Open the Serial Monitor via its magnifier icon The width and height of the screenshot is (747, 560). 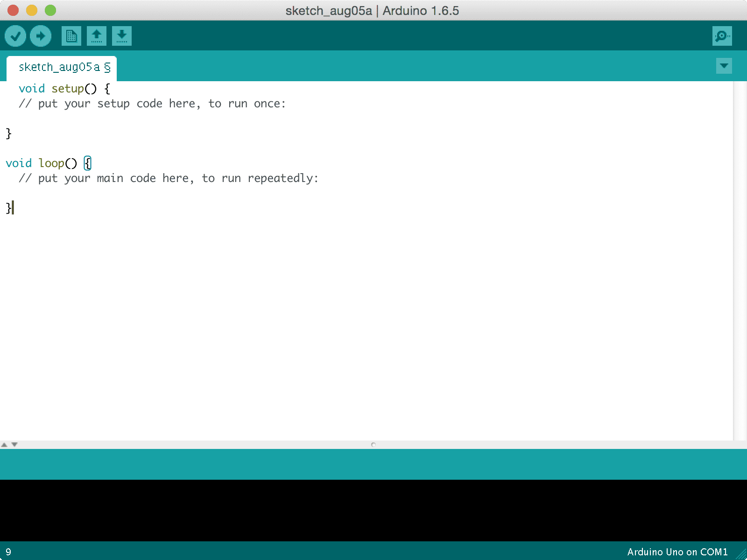coord(722,35)
